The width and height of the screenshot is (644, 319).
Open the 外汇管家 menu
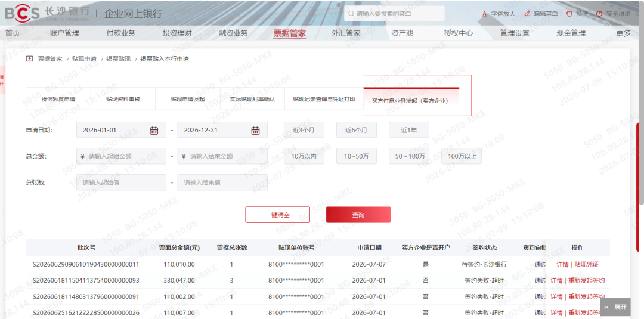coord(346,33)
